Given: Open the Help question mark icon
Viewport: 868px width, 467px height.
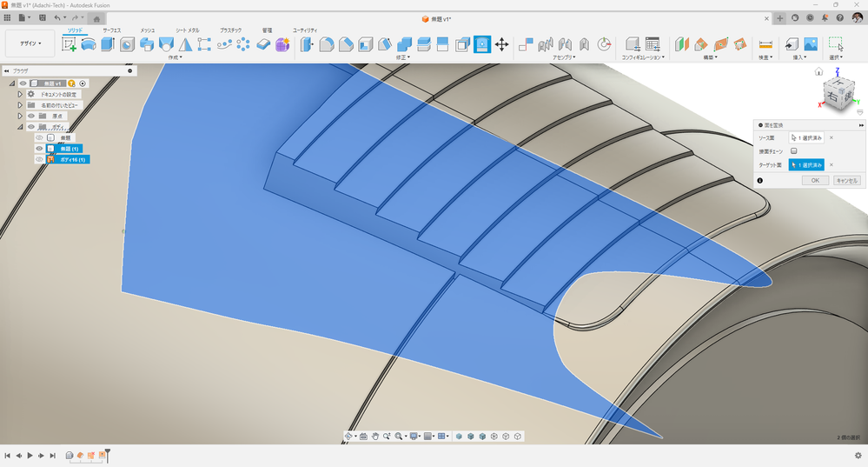Looking at the screenshot, I should tap(840, 17).
